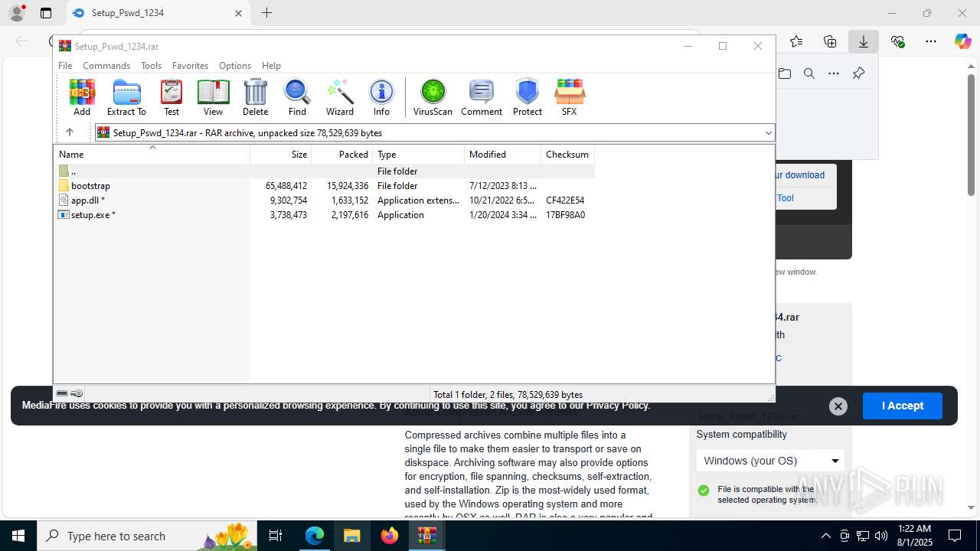
Task: Select the bootstrap folder
Action: (90, 186)
